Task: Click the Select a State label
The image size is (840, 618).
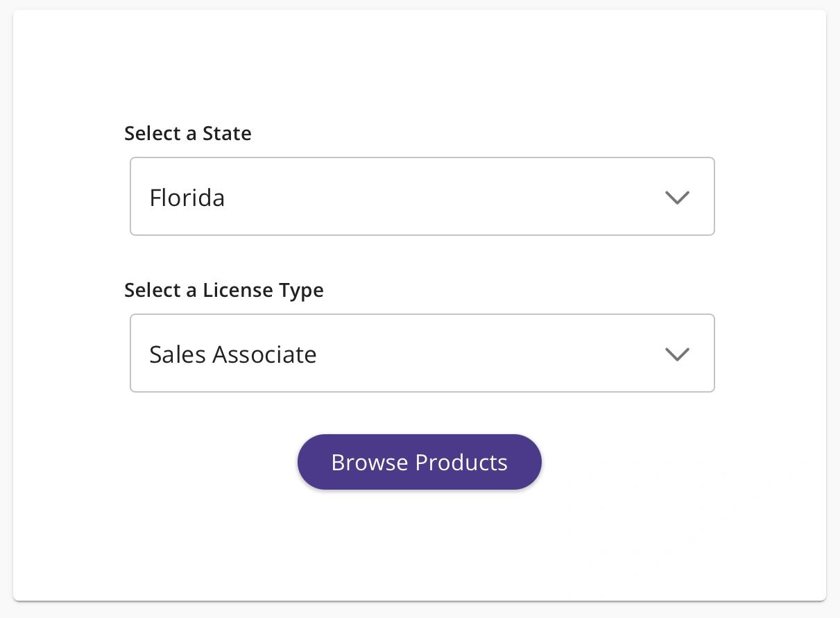Action: tap(188, 133)
